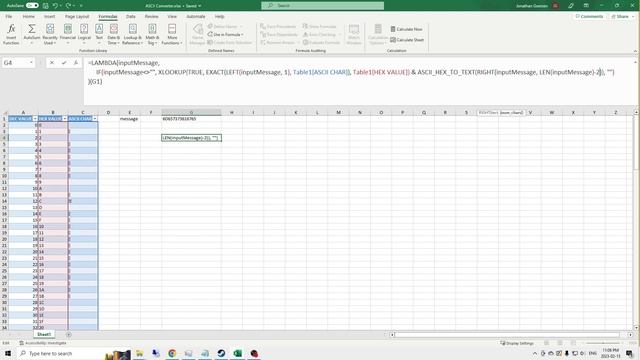Switch to the View tab
The height and width of the screenshot is (360, 640).
172,16
